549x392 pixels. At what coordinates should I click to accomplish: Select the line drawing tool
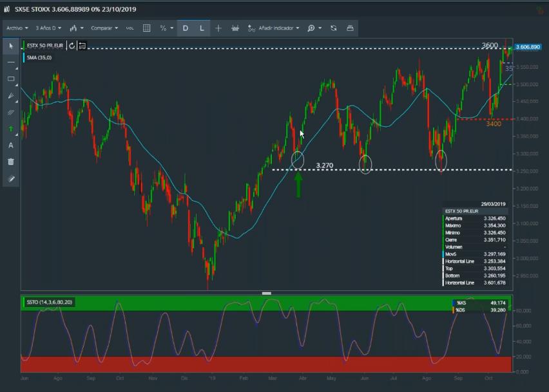pyautogui.click(x=11, y=62)
